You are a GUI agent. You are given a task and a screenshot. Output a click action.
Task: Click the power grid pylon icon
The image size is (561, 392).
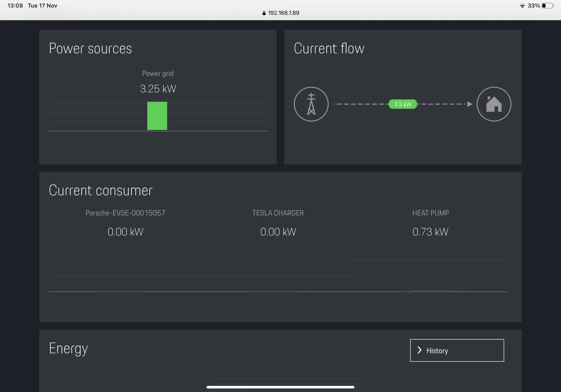click(311, 104)
